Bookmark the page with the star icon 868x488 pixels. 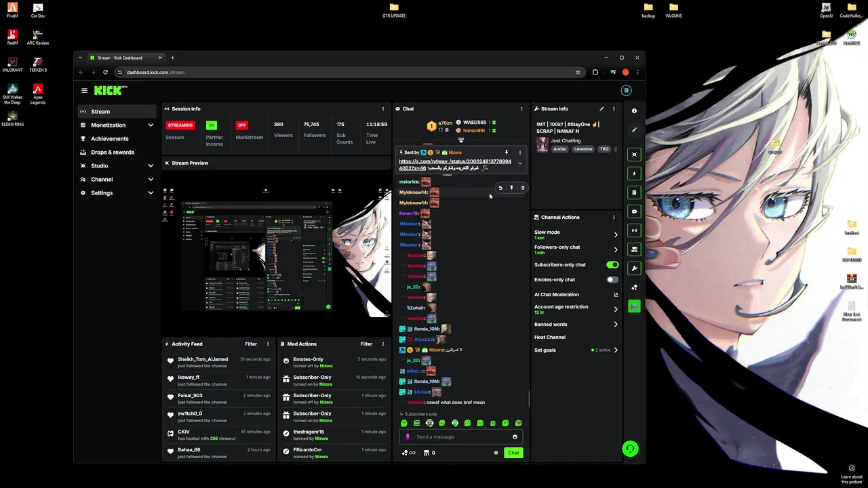pos(578,72)
